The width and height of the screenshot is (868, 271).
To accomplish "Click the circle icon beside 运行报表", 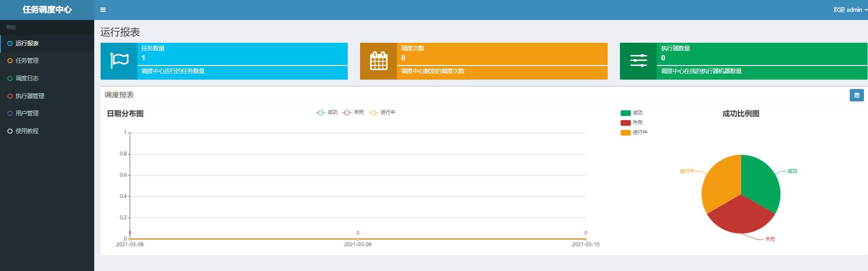I will (10, 44).
